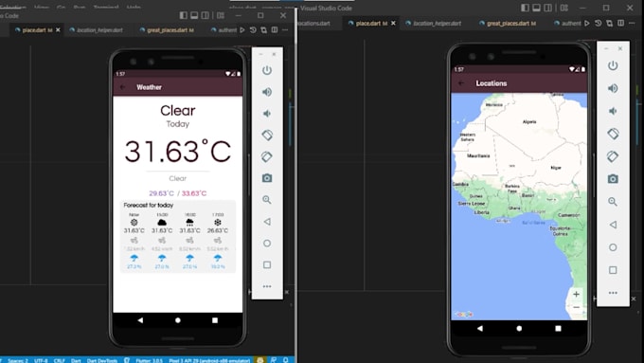This screenshot has width=644, height=363.
Task: Toggle bottom panel in right window title bar
Action: pos(536,8)
